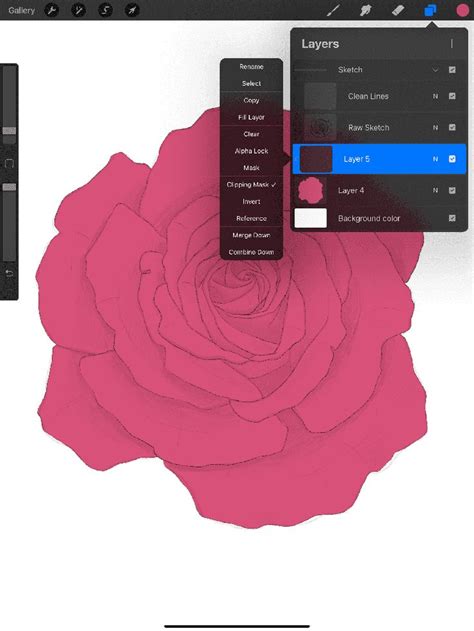Choose Copy in layer menu
The image size is (474, 631).
(251, 100)
